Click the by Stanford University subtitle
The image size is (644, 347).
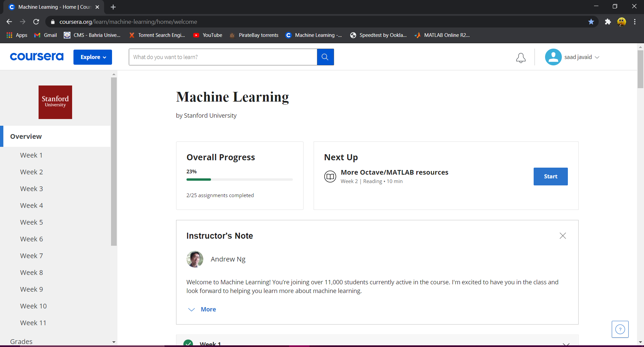pos(206,116)
